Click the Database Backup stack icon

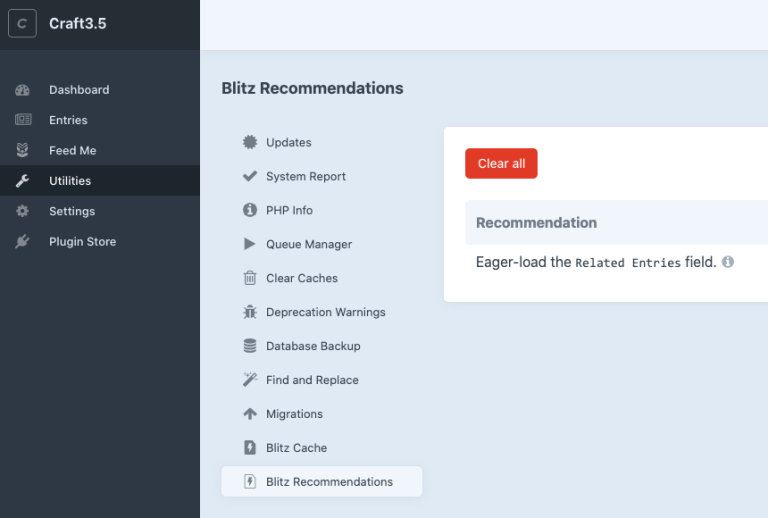(250, 346)
